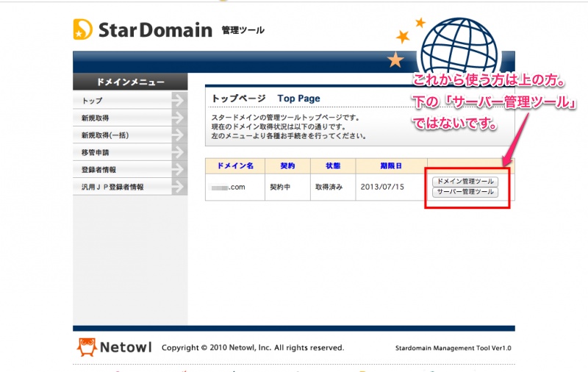Sort by 契約 column header
The image size is (588, 372).
click(287, 165)
